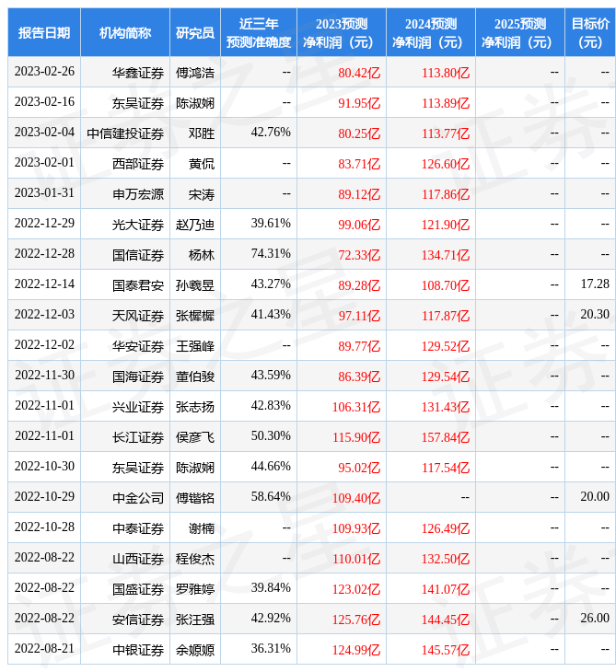Select institution 长江证券
616x672 pixels.
pos(138,437)
